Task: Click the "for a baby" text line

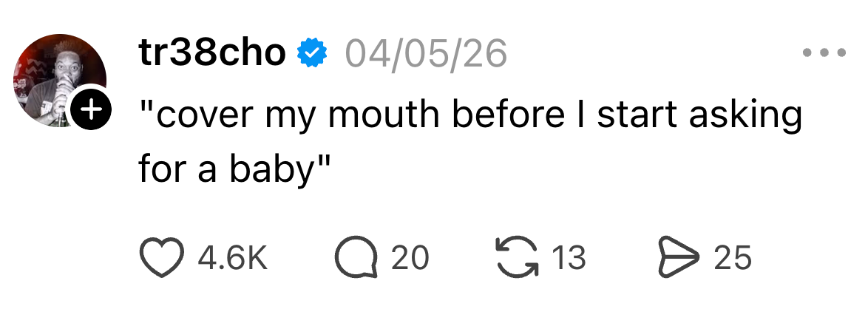Action: (231, 170)
